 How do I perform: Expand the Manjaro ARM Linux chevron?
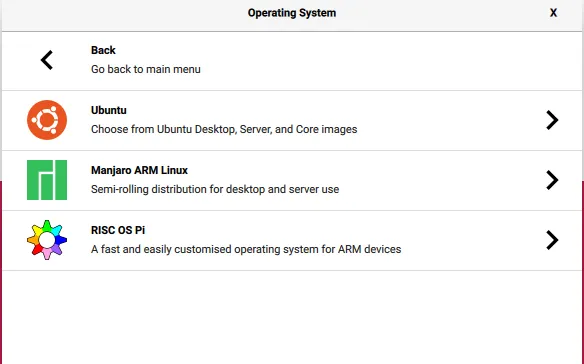click(x=552, y=180)
